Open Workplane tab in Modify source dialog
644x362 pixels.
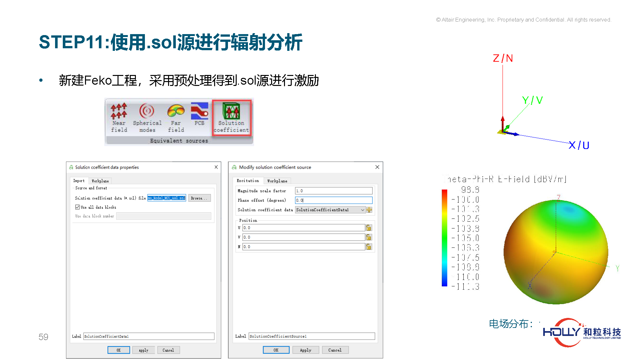click(277, 181)
